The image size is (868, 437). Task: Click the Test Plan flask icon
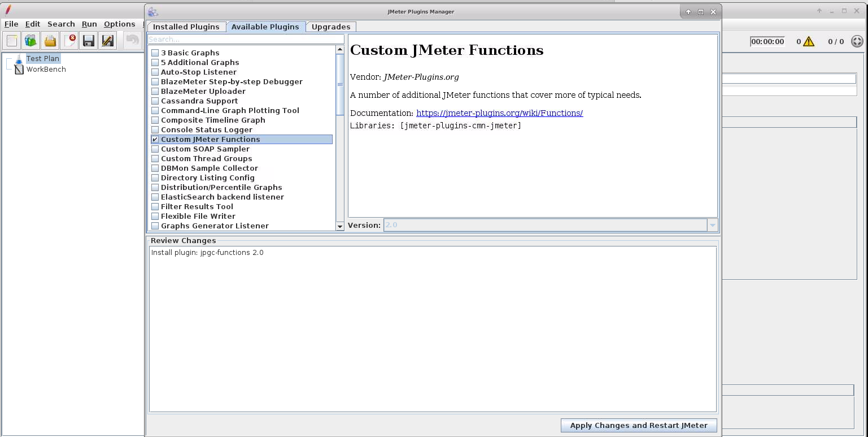pyautogui.click(x=19, y=59)
